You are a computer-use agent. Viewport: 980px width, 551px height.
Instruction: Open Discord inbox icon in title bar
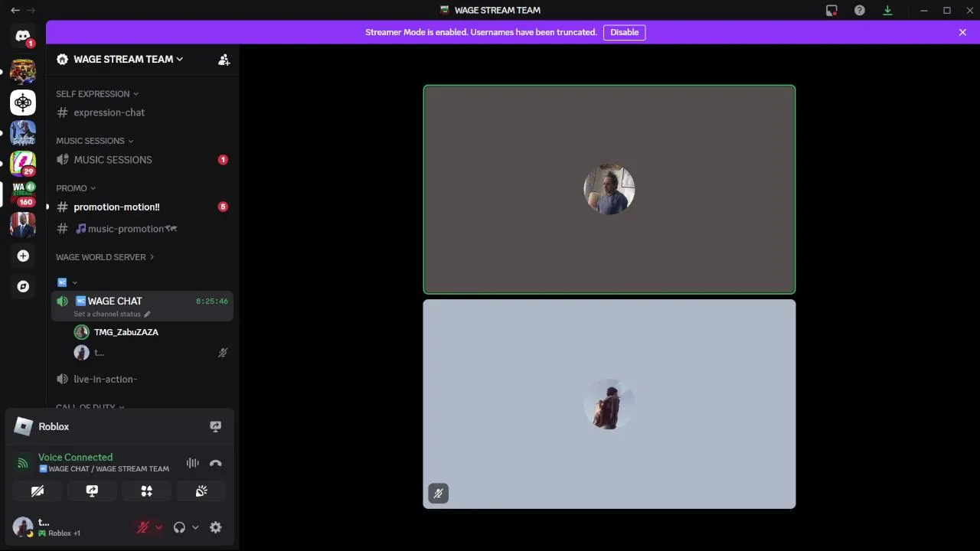coord(831,10)
